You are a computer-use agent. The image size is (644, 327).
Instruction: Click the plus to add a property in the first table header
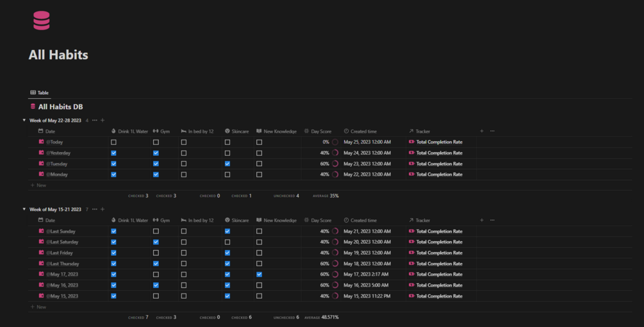tap(482, 131)
